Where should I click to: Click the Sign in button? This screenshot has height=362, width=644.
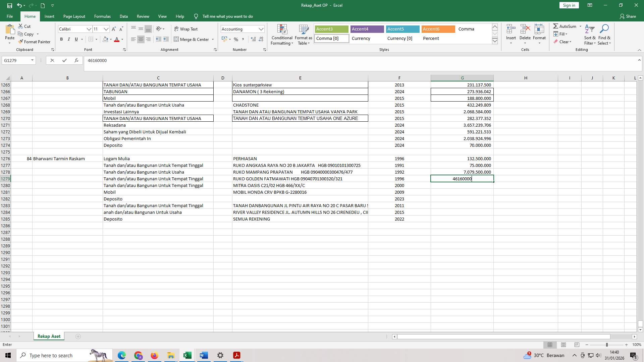pos(569,5)
